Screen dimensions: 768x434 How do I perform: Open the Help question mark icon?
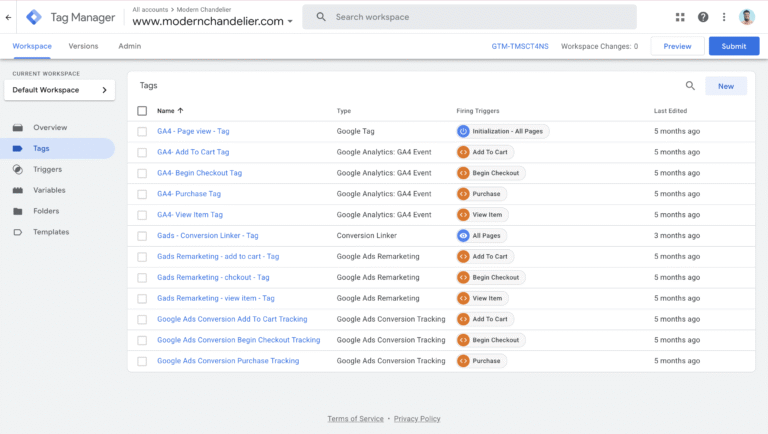pos(703,17)
